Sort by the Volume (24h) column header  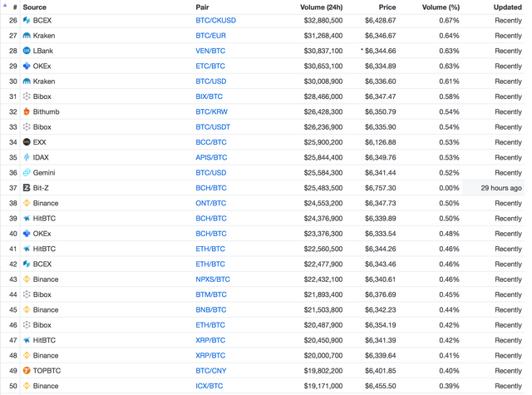[x=322, y=7]
